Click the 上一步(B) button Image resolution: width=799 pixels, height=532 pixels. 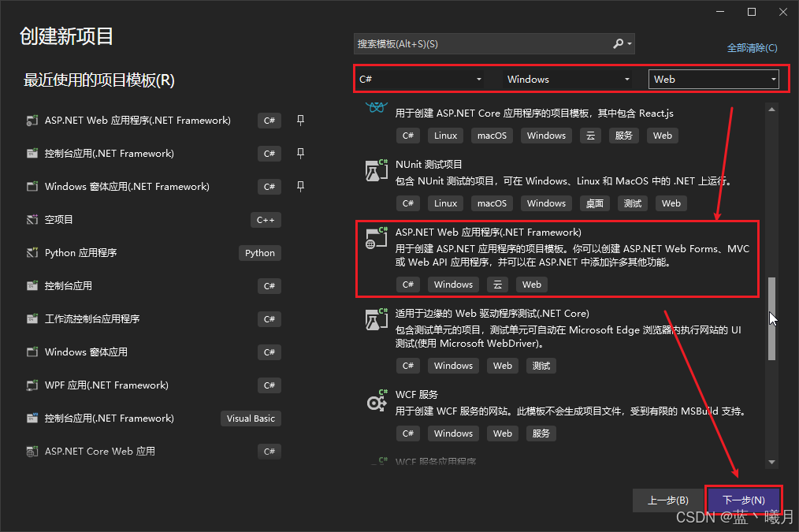pos(668,500)
